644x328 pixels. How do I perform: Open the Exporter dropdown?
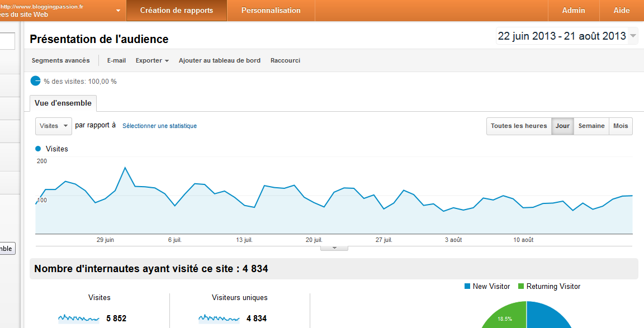(x=152, y=60)
